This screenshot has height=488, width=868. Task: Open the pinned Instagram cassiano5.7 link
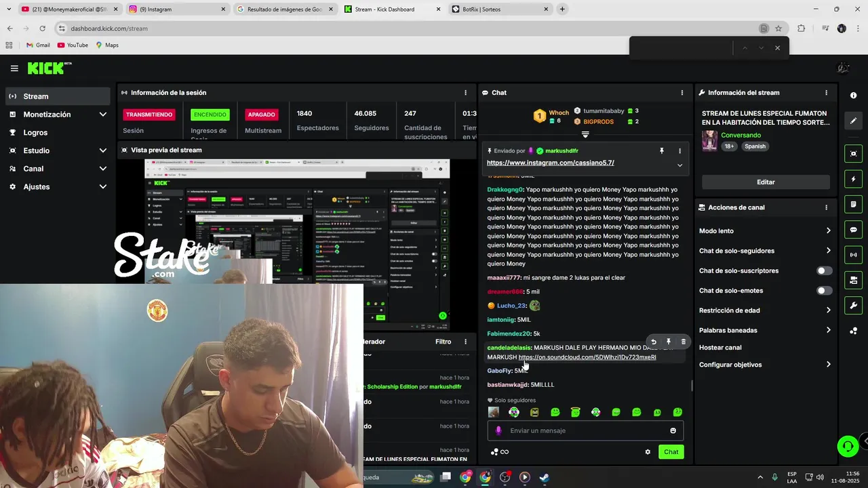(x=550, y=163)
